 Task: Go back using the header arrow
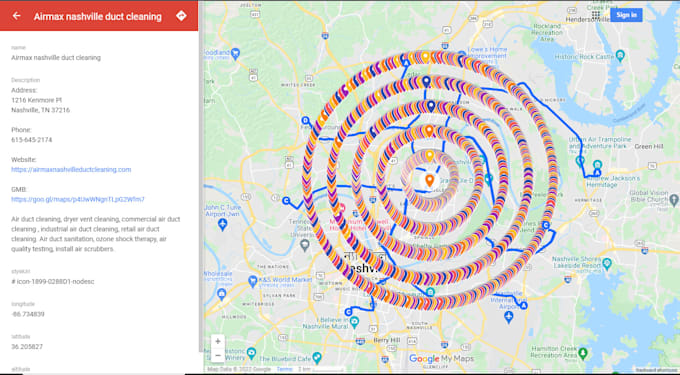click(16, 16)
